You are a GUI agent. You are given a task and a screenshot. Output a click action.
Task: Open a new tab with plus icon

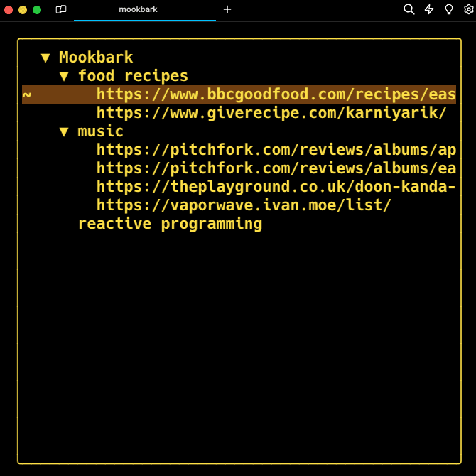[x=227, y=9]
